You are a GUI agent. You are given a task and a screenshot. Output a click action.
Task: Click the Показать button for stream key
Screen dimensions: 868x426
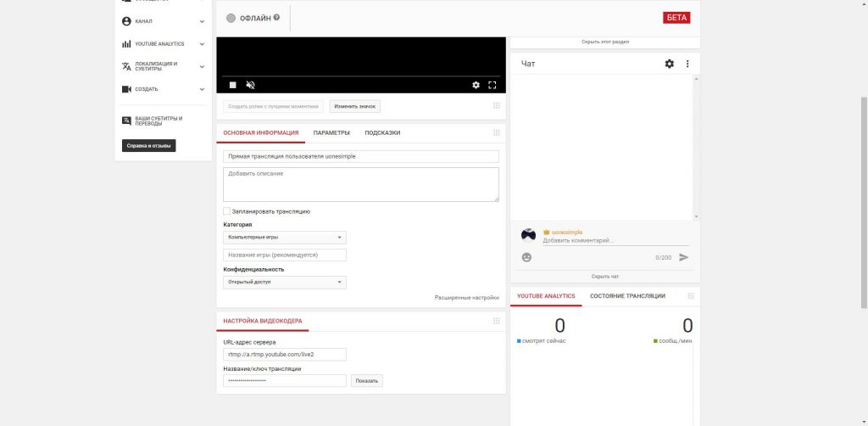(x=367, y=381)
